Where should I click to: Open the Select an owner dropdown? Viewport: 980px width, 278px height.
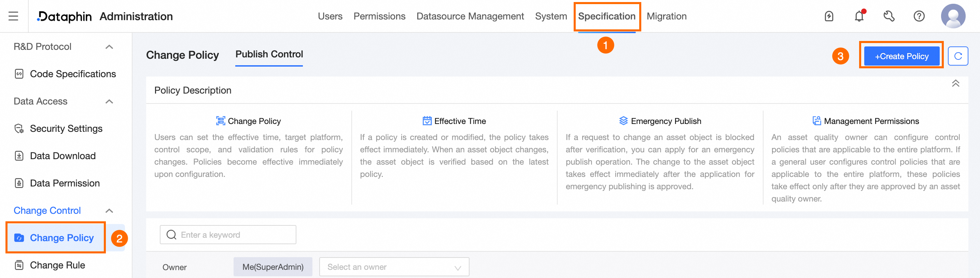394,267
